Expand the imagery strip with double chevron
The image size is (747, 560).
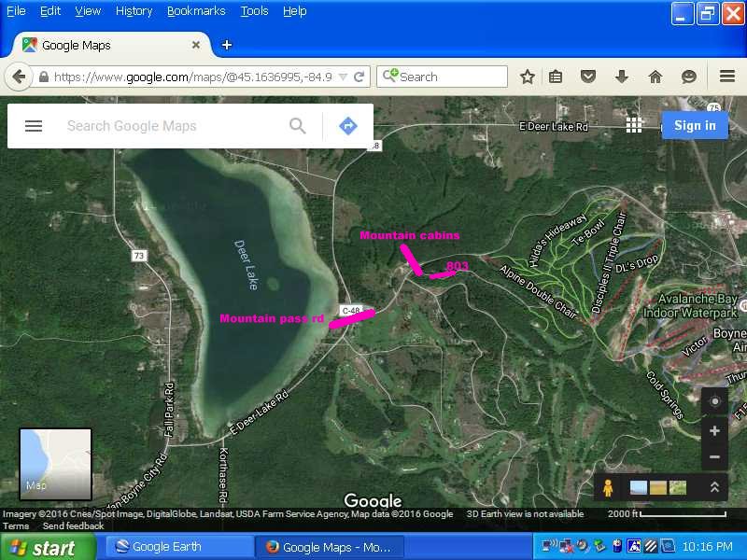click(x=714, y=487)
